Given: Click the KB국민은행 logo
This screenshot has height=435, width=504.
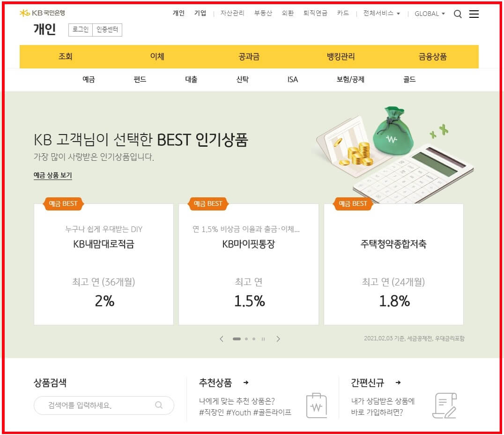Looking at the screenshot, I should [x=41, y=13].
